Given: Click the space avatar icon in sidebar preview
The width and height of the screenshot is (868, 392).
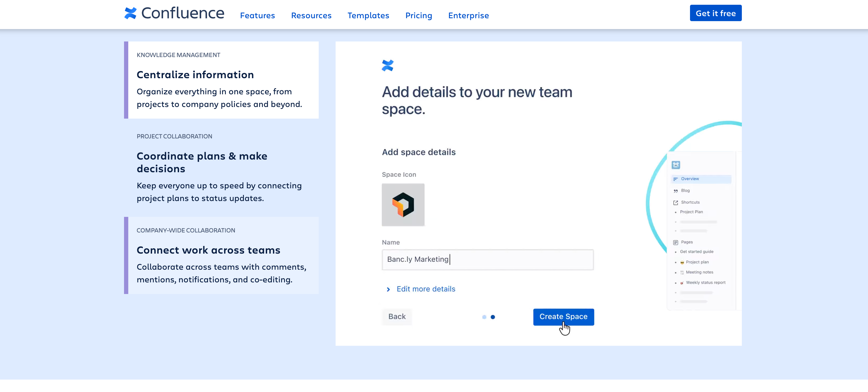Looking at the screenshot, I should tap(676, 165).
